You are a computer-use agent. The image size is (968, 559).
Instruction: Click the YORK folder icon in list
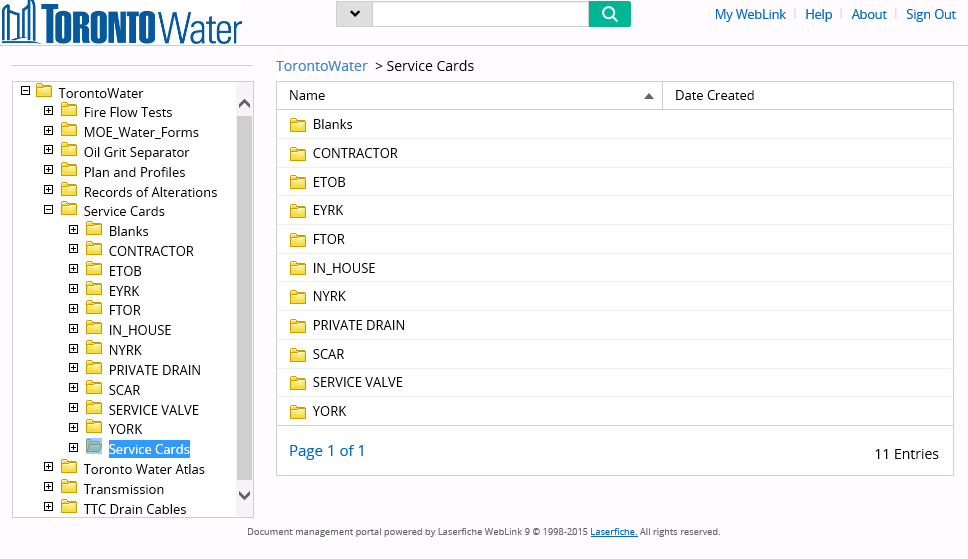click(x=298, y=411)
